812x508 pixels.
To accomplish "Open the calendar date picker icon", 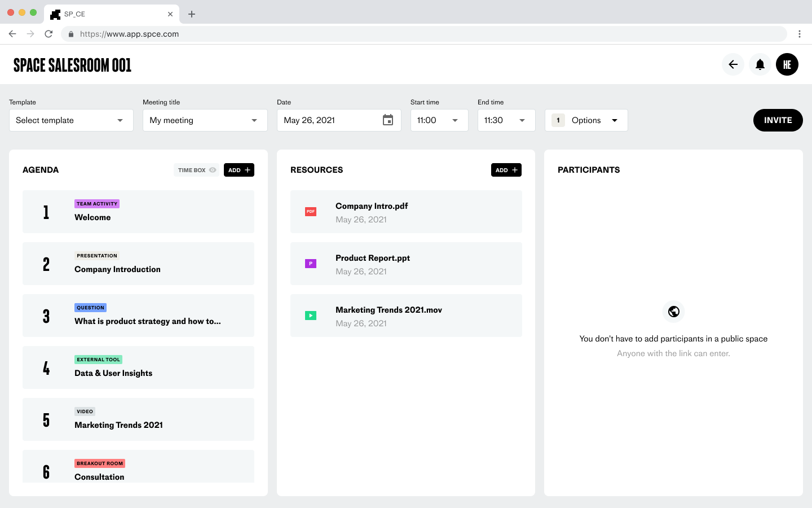I will (387, 120).
